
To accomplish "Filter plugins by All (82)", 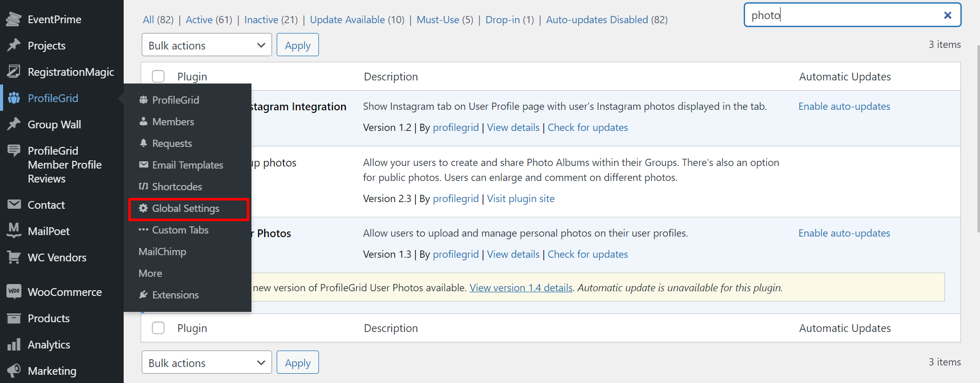I will (158, 20).
